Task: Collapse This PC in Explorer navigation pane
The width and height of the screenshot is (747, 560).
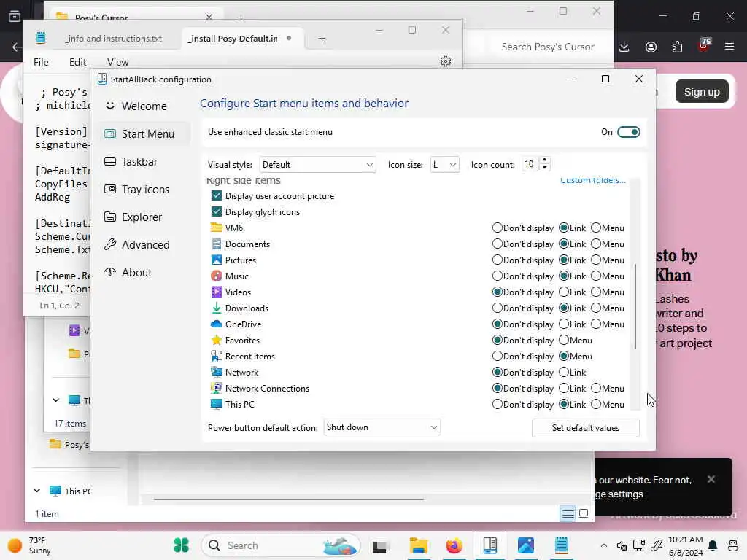Action: [36, 491]
